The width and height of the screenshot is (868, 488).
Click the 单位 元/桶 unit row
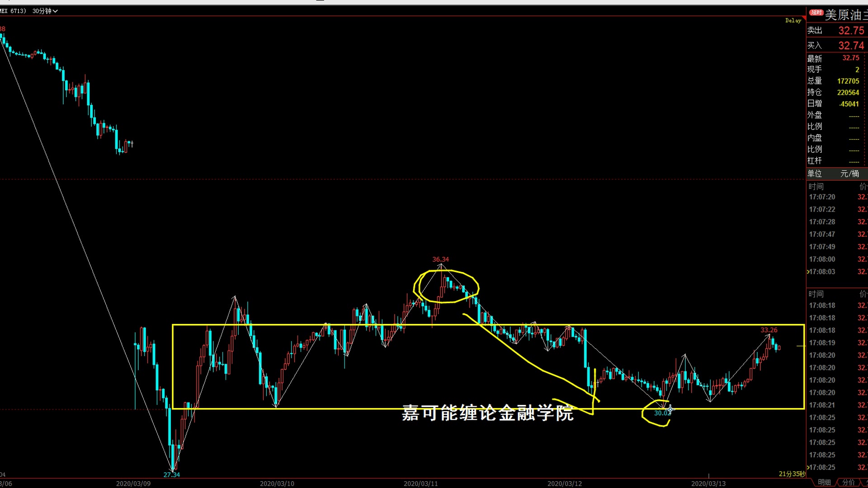[x=836, y=174]
